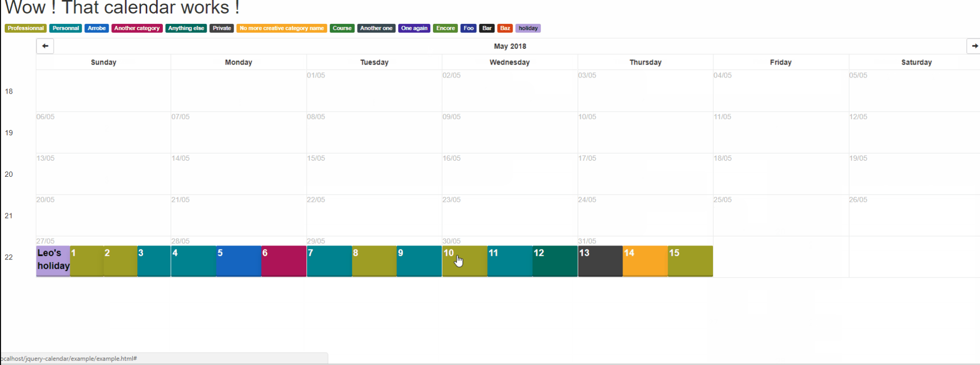
Task: Click the Thursday column header
Action: point(645,62)
